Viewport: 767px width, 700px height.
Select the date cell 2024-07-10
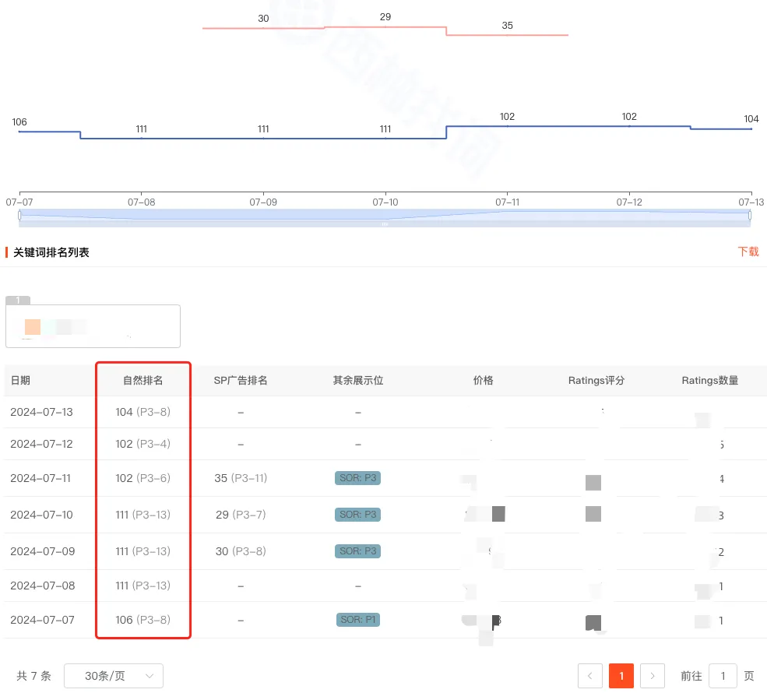(x=41, y=515)
